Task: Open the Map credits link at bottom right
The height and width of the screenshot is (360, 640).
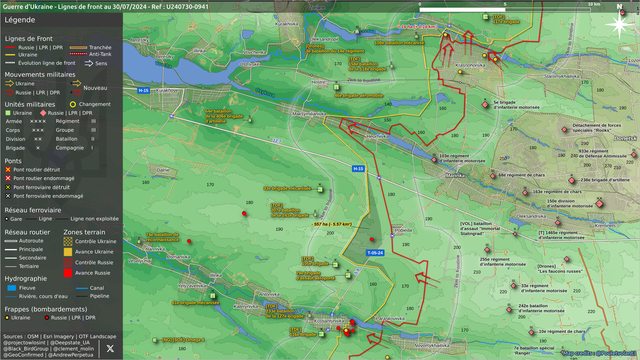Action: [x=599, y=353]
